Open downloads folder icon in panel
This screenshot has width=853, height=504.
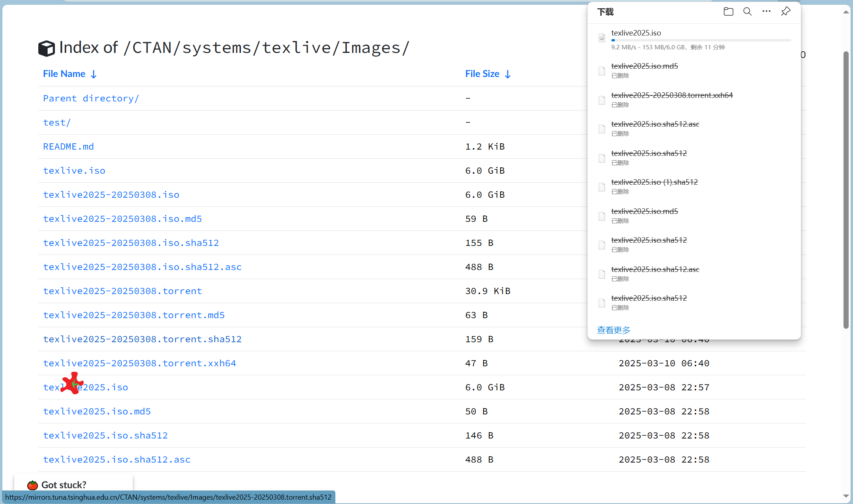[728, 11]
